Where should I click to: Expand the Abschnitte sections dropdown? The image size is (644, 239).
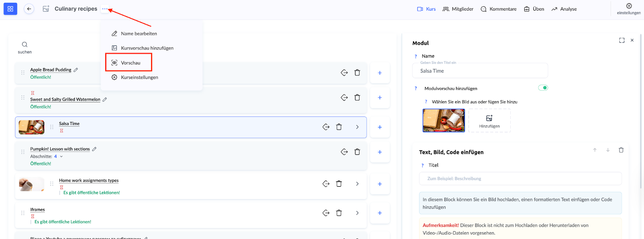pyautogui.click(x=61, y=156)
